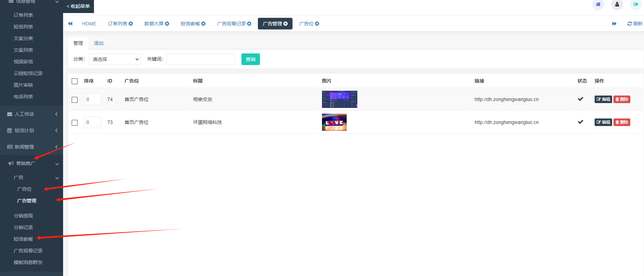The image size is (644, 276).
Task: Click the 收起菜单 collapse menu button
Action: [x=79, y=6]
